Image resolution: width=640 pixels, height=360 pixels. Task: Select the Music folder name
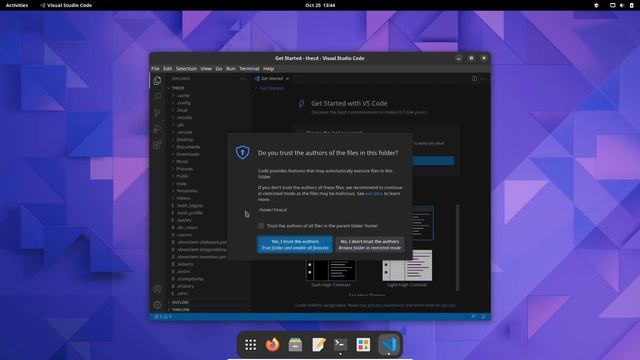pyautogui.click(x=182, y=162)
